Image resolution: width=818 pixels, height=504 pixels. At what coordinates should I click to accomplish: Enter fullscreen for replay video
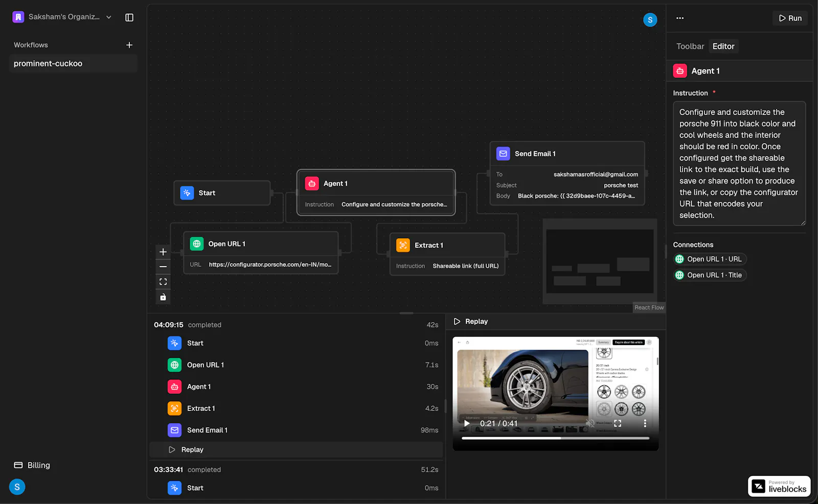tap(618, 423)
